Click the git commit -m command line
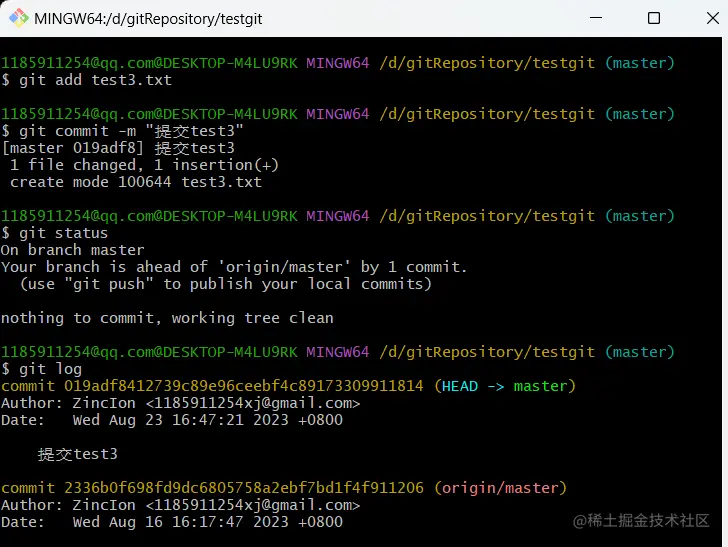This screenshot has height=547, width=728. click(x=122, y=131)
